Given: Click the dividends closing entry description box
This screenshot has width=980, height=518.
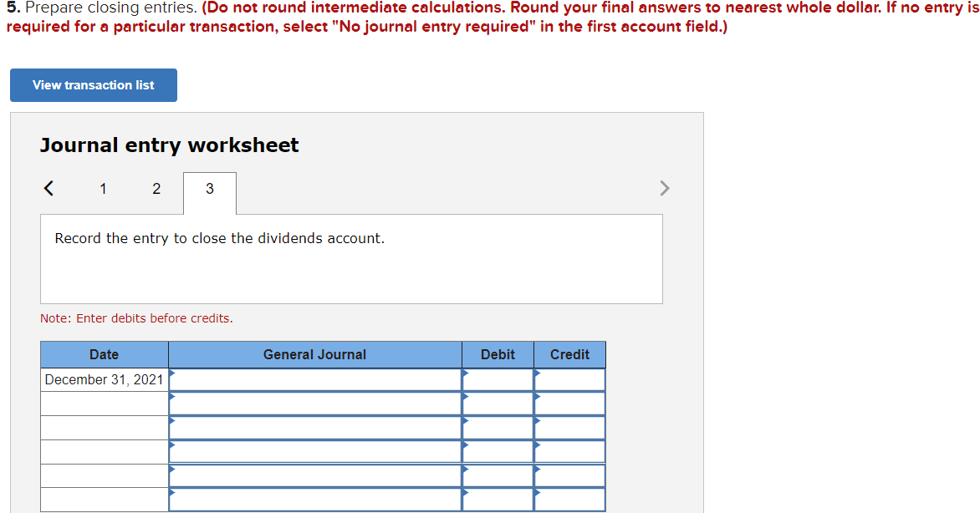Looking at the screenshot, I should (351, 258).
